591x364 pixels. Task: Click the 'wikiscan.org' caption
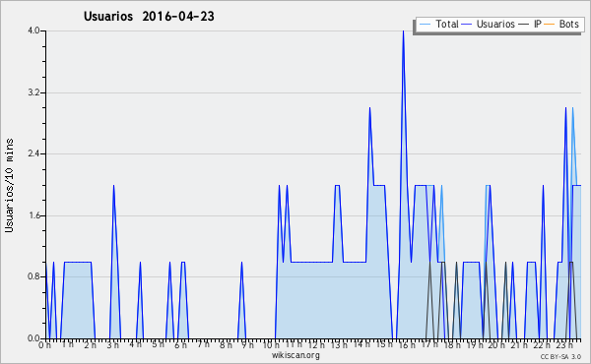click(x=295, y=355)
